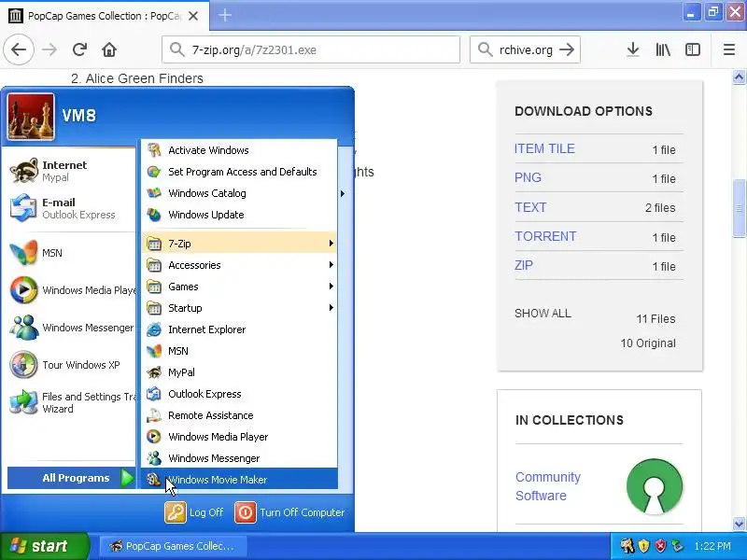Launch Windows Media Player from left panel
The width and height of the screenshot is (747, 560).
click(71, 290)
